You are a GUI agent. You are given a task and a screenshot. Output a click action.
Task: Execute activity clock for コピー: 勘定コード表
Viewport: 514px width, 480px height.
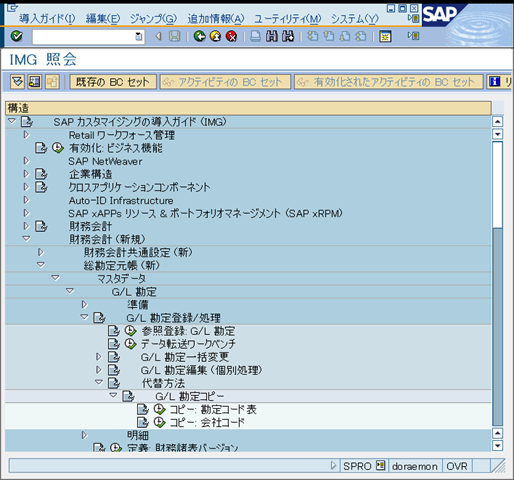[x=159, y=409]
